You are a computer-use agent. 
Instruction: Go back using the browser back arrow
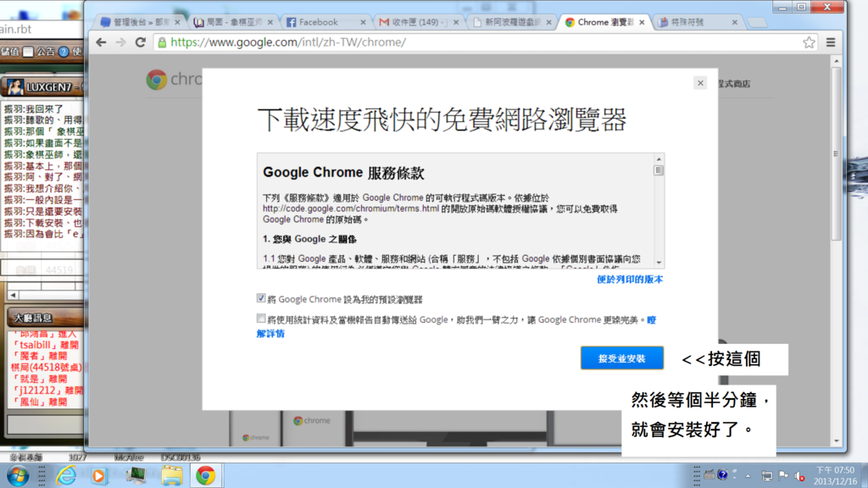click(x=101, y=42)
